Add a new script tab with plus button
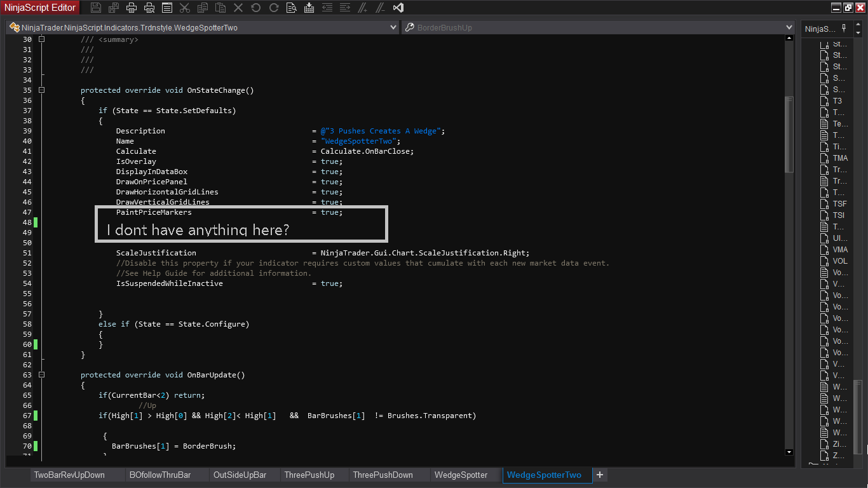The image size is (868, 488). pos(599,475)
